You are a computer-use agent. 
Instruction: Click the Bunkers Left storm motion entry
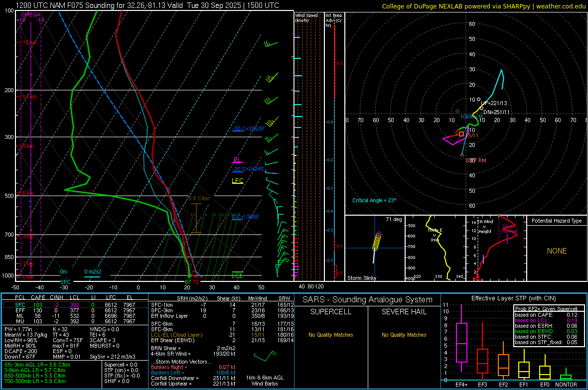[x=193, y=373]
